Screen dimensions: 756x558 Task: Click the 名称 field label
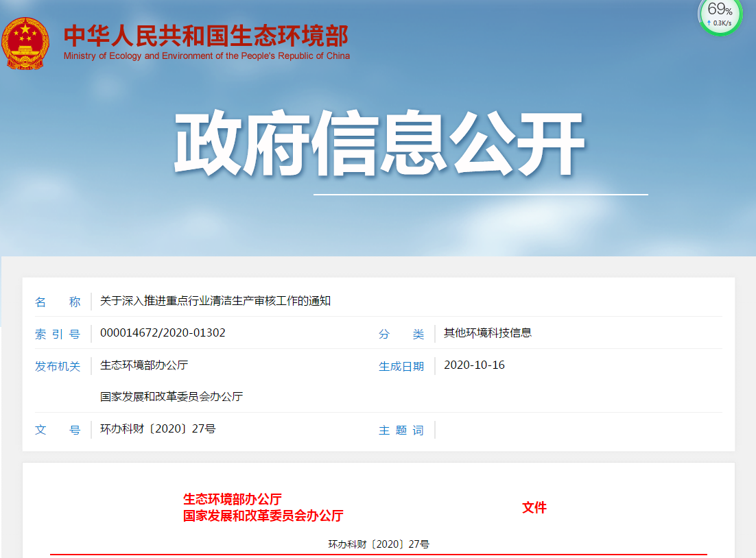(58, 302)
